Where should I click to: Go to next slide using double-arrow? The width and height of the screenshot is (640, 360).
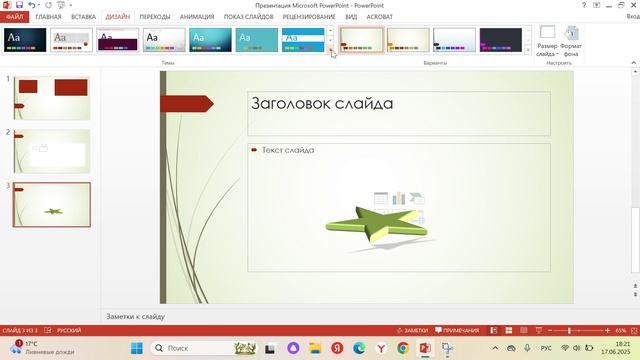click(x=635, y=294)
